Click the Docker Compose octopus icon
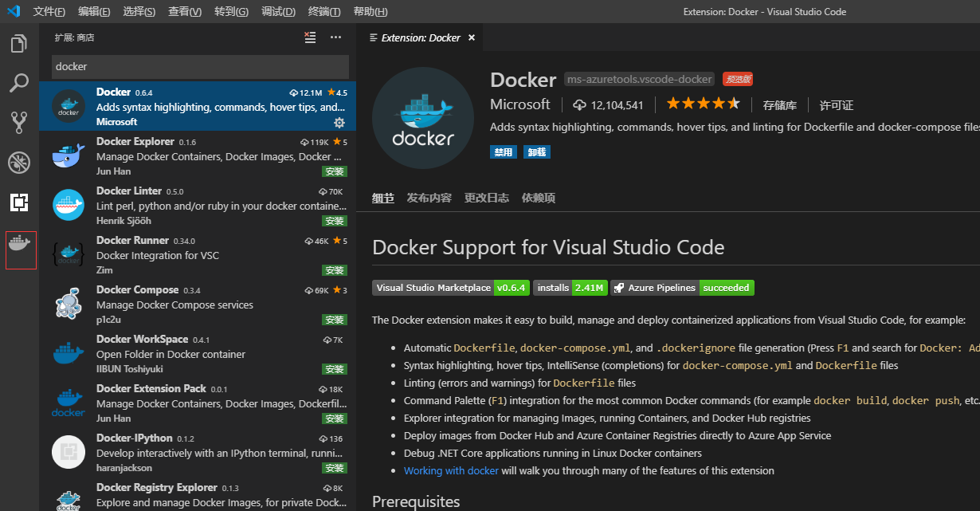Viewport: 980px width, 511px height. [69, 304]
